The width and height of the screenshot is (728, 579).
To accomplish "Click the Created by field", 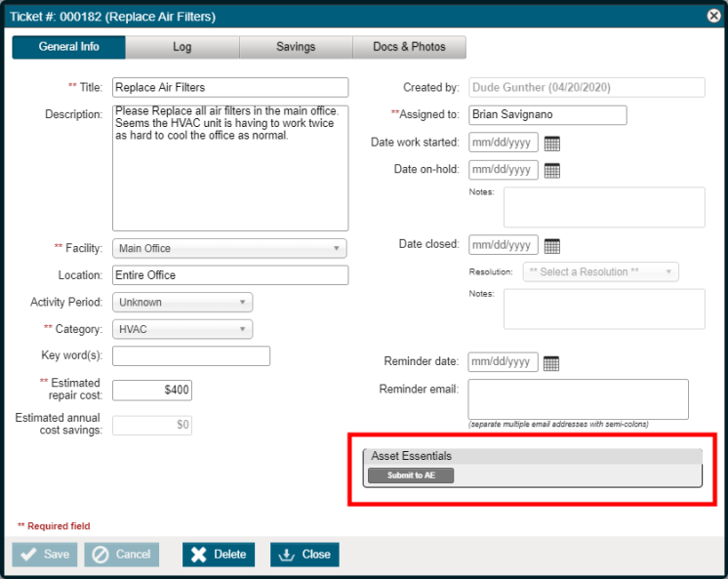I will tap(586, 87).
